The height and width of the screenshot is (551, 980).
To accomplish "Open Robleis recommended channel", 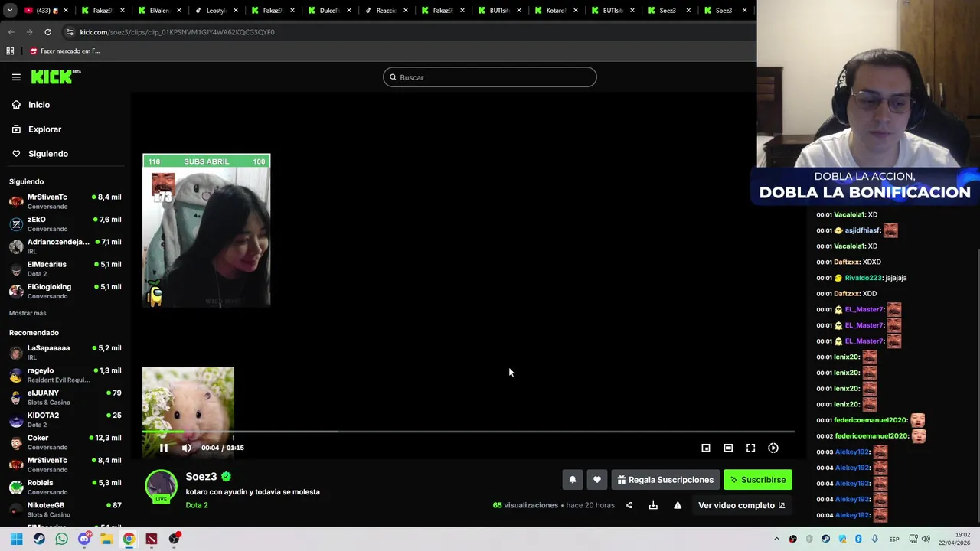I will click(65, 487).
